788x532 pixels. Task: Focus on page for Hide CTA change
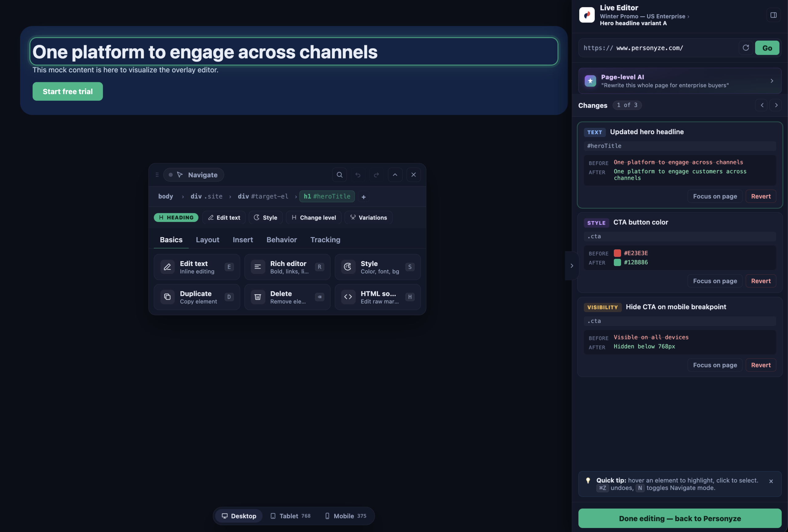click(715, 365)
